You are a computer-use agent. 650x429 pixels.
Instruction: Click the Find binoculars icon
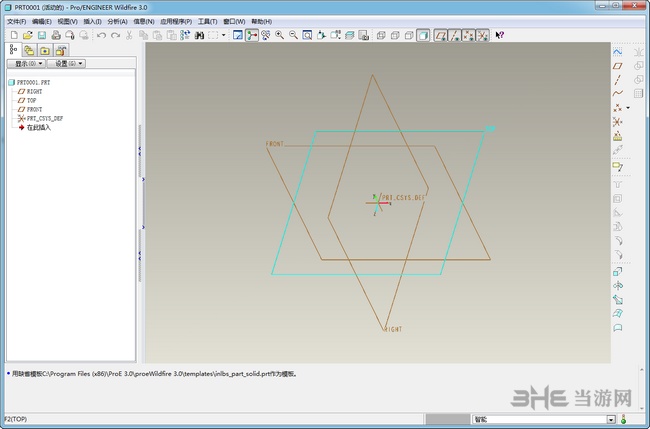click(x=200, y=35)
